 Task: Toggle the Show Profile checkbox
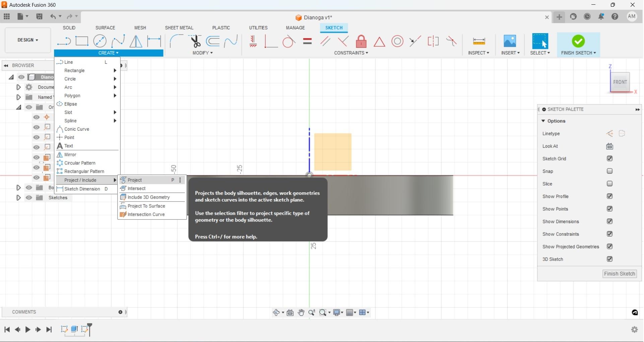pos(610,196)
